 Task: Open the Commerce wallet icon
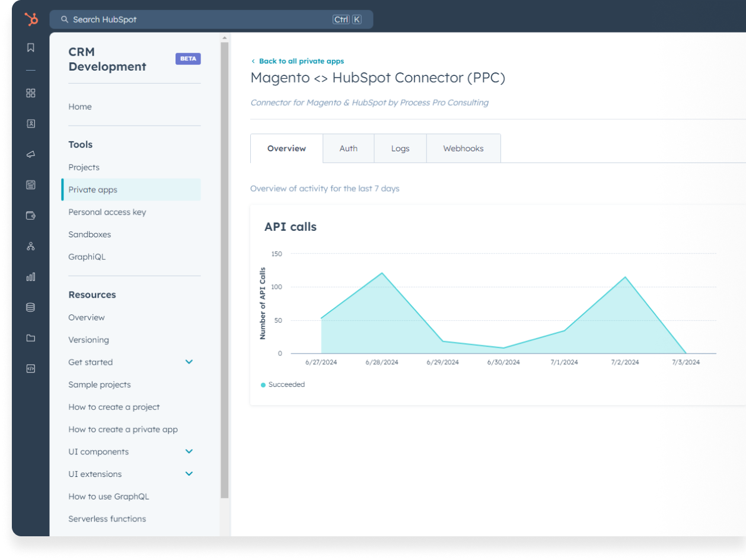[x=31, y=215]
